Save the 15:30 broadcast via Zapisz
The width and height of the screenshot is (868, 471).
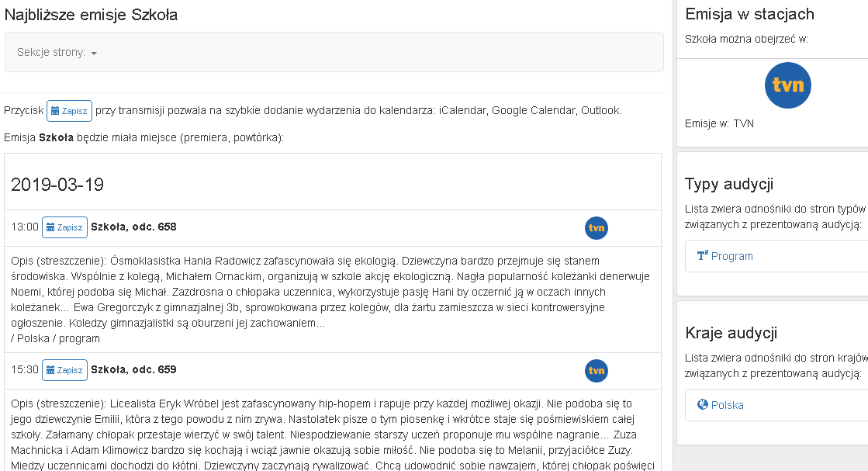64,370
